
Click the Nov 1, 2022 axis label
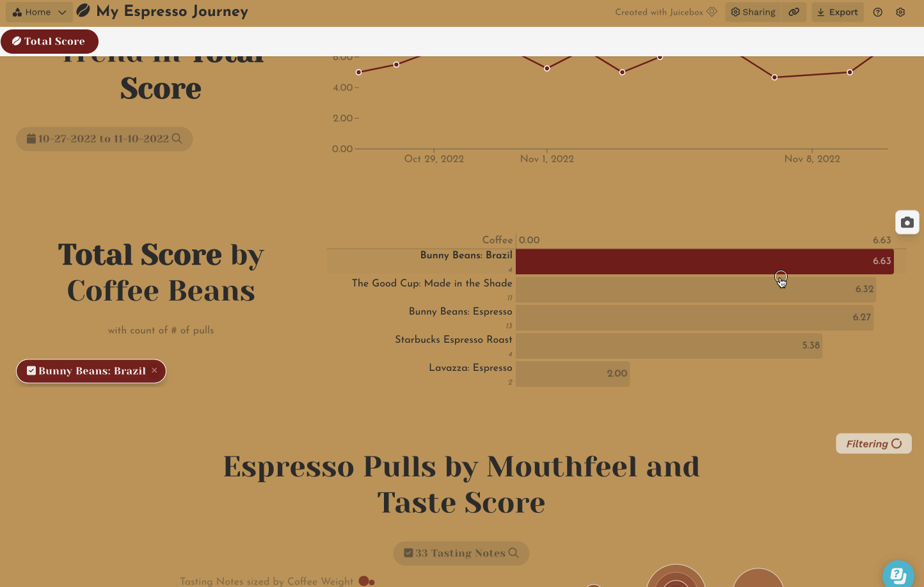[x=547, y=159]
